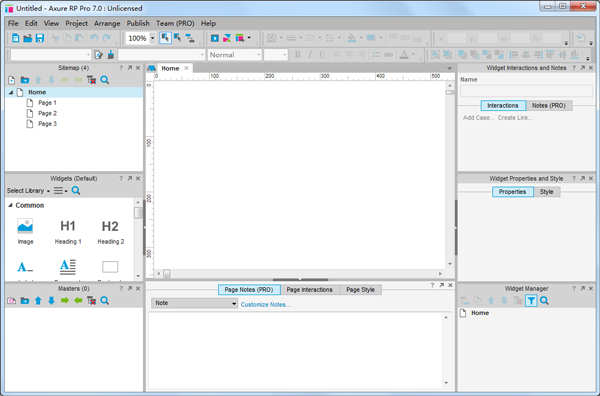The width and height of the screenshot is (600, 396).
Task: Save the project using the floppy disk icon
Action: (x=40, y=38)
